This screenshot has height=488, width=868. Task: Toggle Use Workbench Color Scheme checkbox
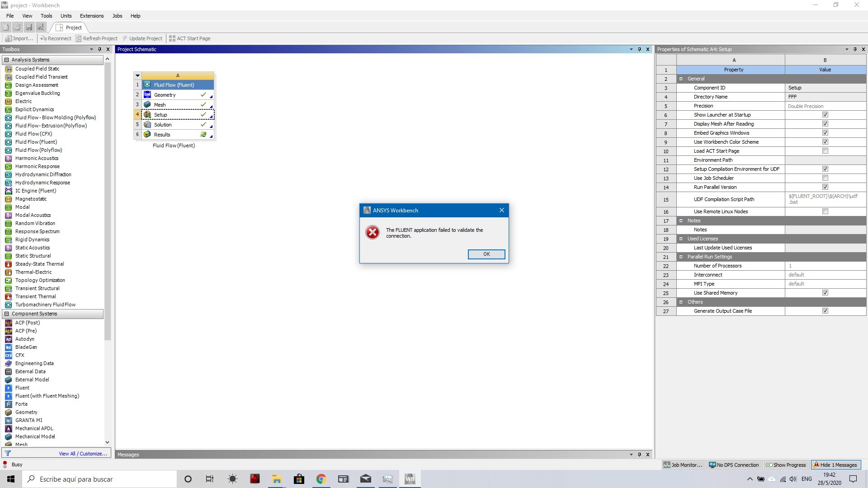[825, 142]
